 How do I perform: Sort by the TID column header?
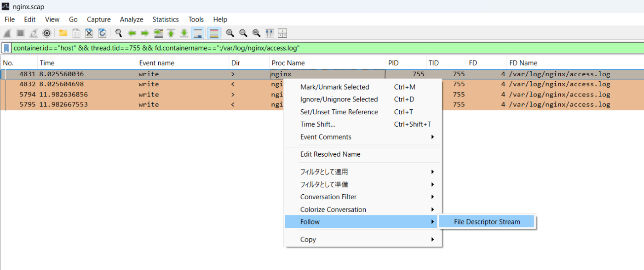446,63
